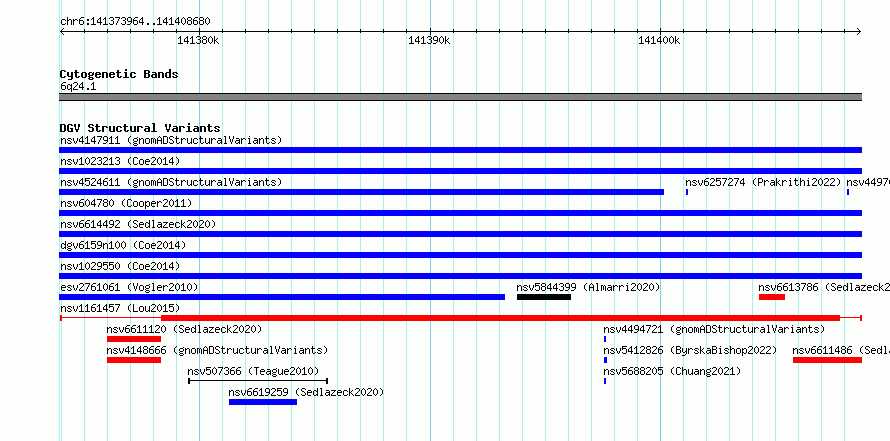Select the blue bar under nsv604780

460,213
